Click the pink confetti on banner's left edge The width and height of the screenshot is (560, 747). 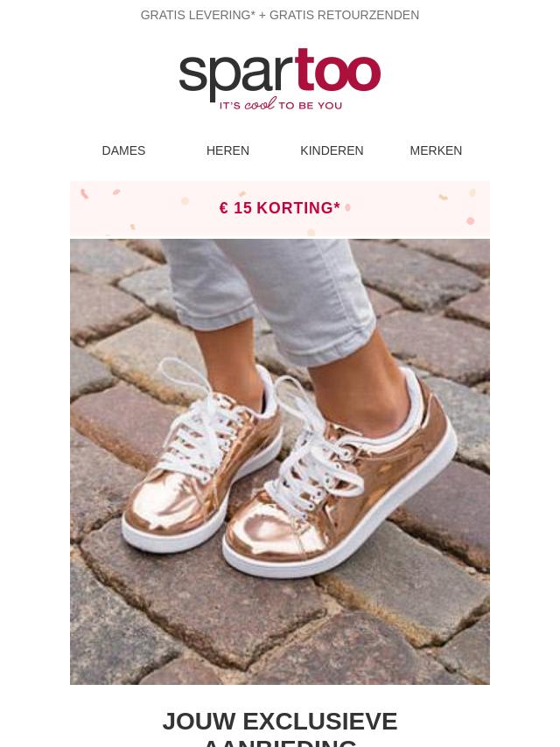(84, 194)
